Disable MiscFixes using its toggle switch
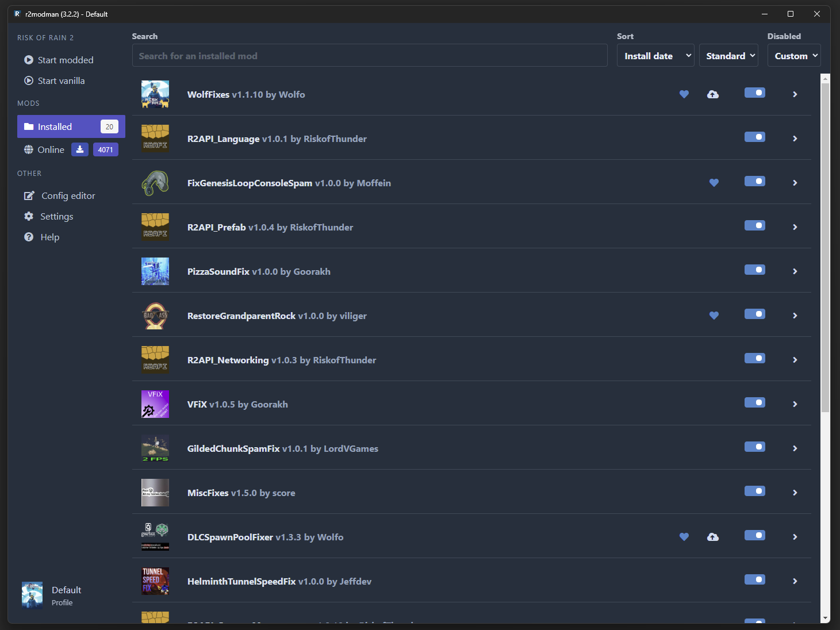The width and height of the screenshot is (840, 630). point(754,491)
